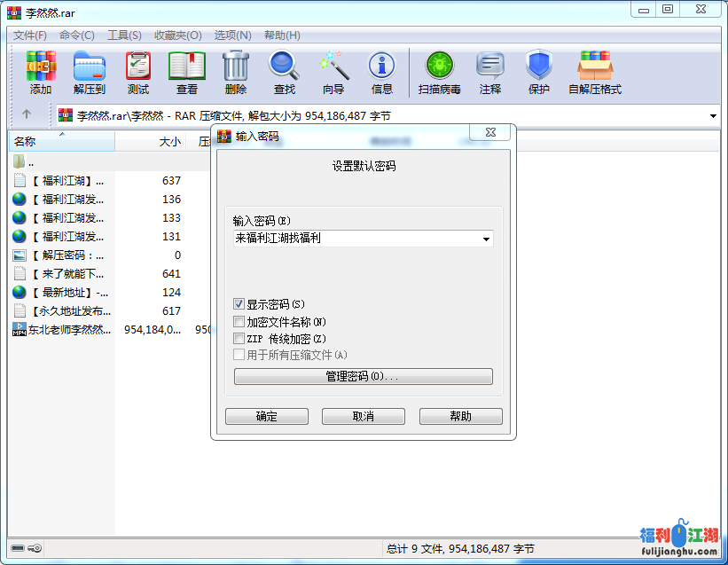The height and width of the screenshot is (565, 728).
Task: Open the Favorites (收藏夹) menu
Action: tap(177, 35)
